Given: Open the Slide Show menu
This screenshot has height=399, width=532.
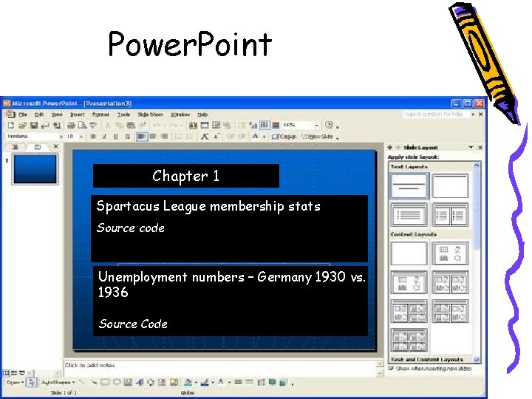Looking at the screenshot, I should 150,115.
